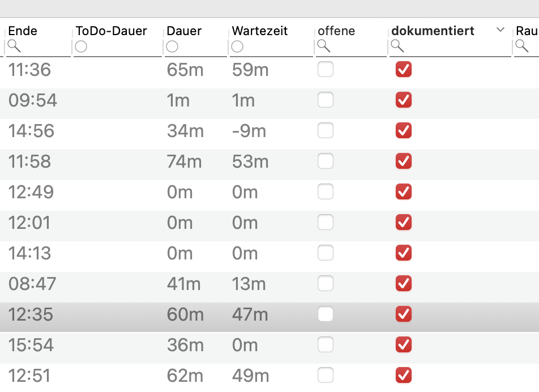The width and height of the screenshot is (539, 392).
Task: Click the magnifier icon under dokumentiert column
Action: 397,46
